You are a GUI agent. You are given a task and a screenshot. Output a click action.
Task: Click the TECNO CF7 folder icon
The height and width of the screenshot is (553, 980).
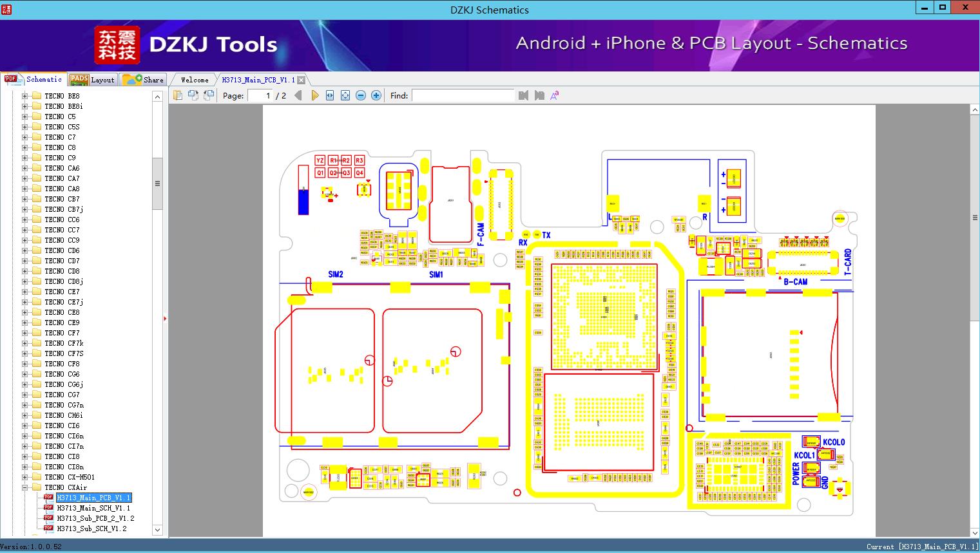(x=37, y=333)
